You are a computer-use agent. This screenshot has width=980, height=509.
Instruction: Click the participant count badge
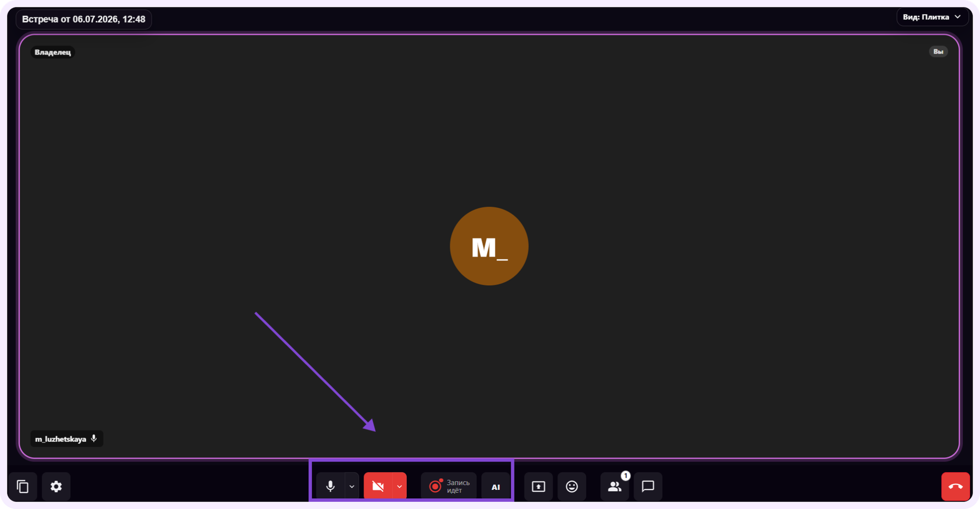(625, 476)
